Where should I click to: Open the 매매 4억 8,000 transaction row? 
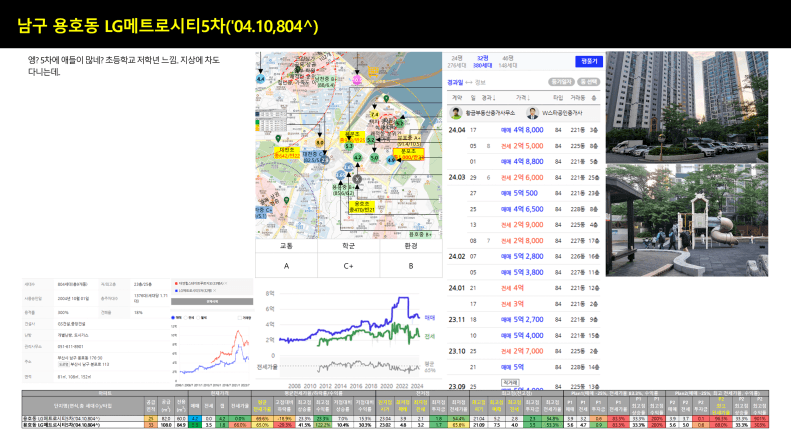(523, 130)
